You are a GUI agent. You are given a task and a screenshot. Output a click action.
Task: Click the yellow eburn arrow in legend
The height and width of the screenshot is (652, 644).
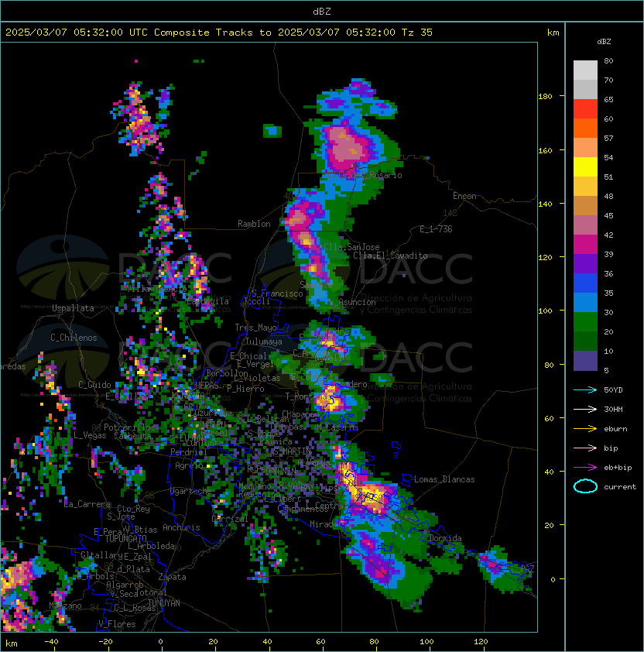585,428
